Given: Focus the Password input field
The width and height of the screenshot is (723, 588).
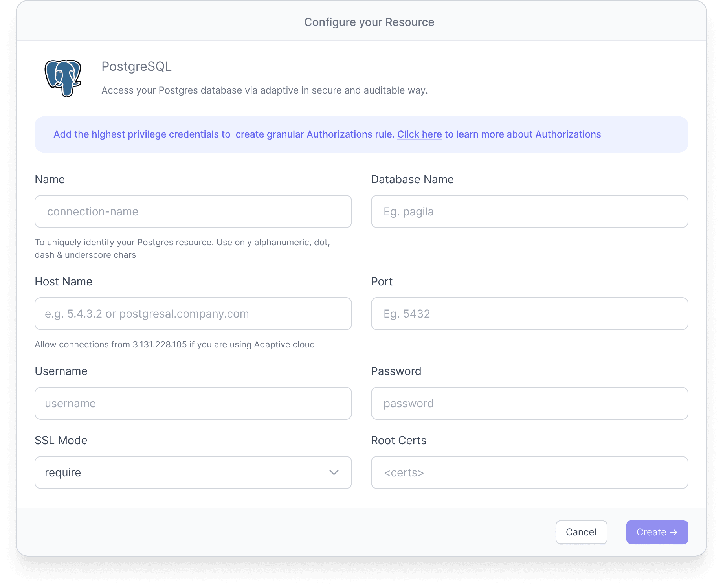Looking at the screenshot, I should click(x=529, y=403).
